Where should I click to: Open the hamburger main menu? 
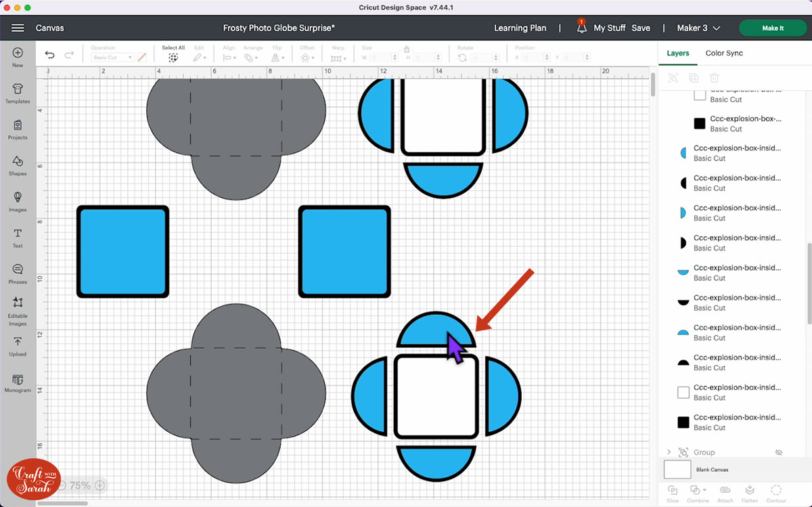[x=18, y=28]
